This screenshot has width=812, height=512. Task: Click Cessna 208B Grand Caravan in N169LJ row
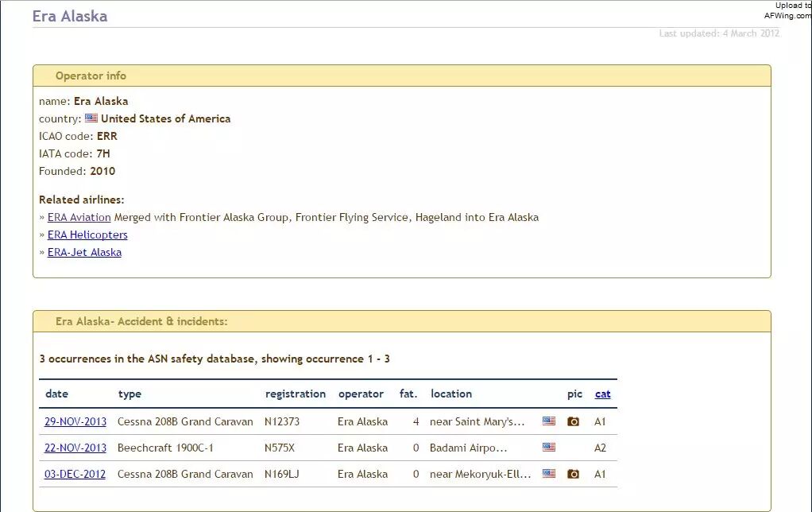[185, 474]
